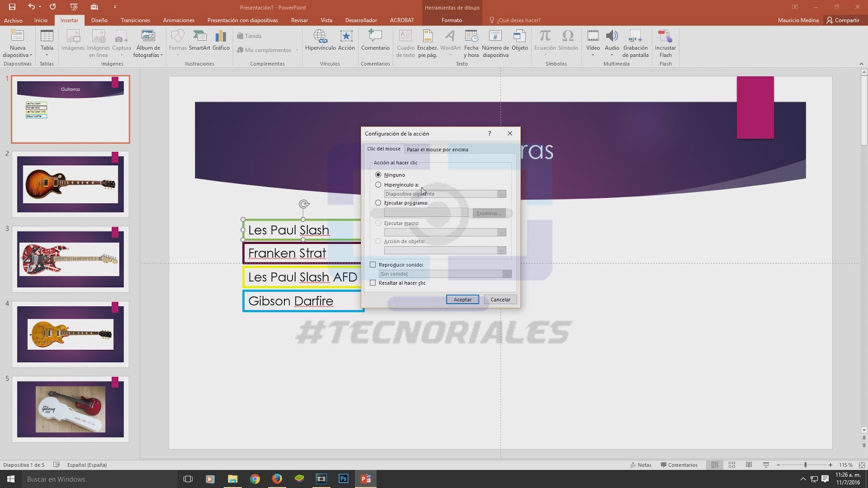
Task: Open the Diapositiva siguiente dropdown
Action: (501, 194)
